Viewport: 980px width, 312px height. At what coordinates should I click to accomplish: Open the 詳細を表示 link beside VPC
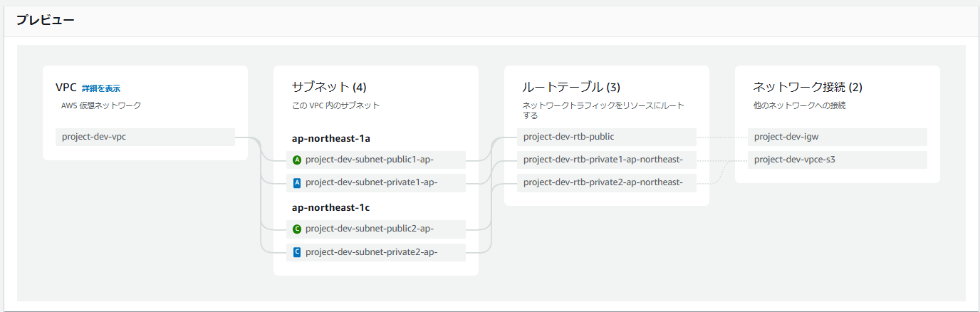(101, 88)
